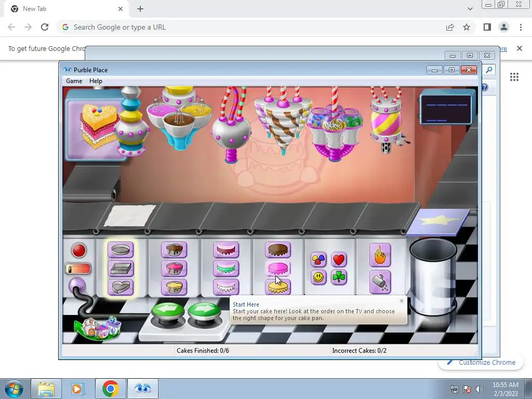Dismiss the Start Here tooltip
The width and height of the screenshot is (532, 399).
point(402,301)
